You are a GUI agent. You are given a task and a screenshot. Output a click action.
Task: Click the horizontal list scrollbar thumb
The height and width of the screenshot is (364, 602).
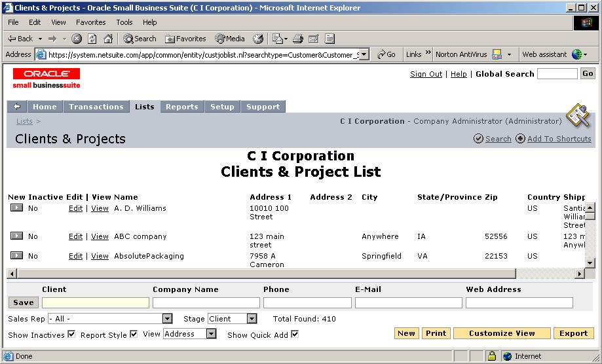tap(267, 274)
